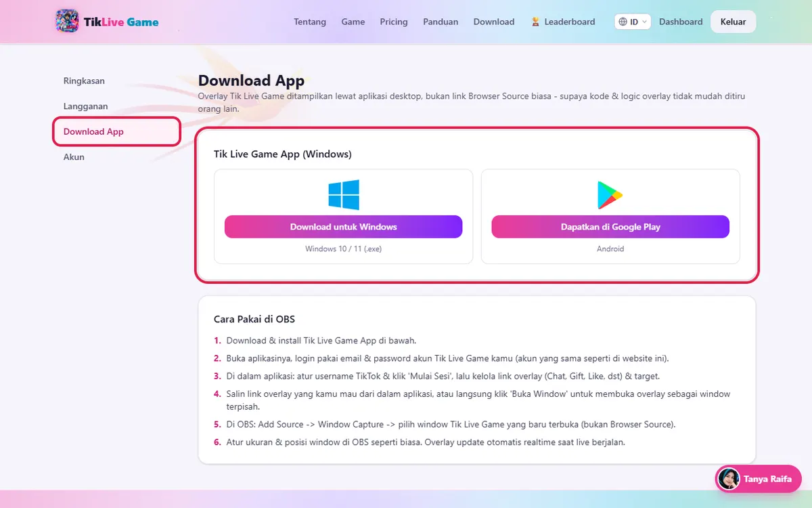This screenshot has height=508, width=812.
Task: Click the 'Windows 10 / 11 (.exe)' caption
Action: (343, 249)
